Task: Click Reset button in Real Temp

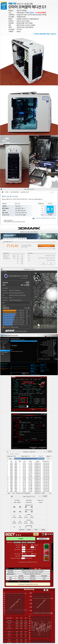Action: coord(36,529)
